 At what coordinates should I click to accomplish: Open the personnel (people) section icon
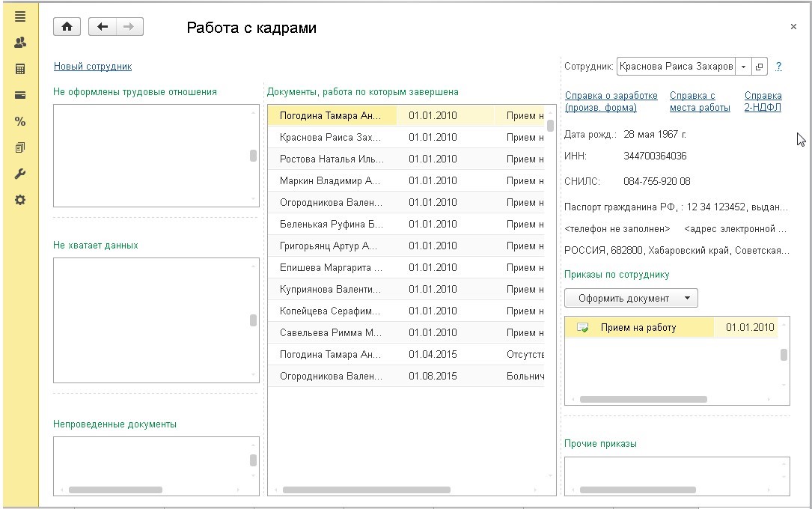point(20,43)
